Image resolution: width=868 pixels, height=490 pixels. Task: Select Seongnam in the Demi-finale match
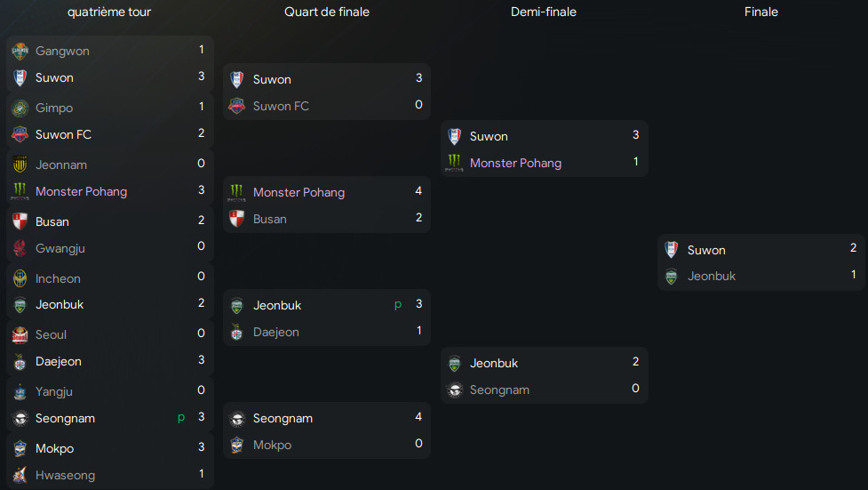[x=499, y=390]
